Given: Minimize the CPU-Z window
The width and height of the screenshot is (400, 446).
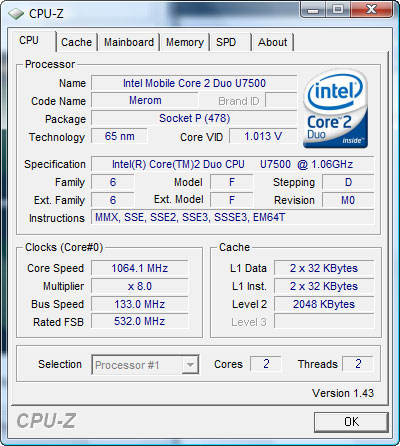Looking at the screenshot, I should click(313, 9).
